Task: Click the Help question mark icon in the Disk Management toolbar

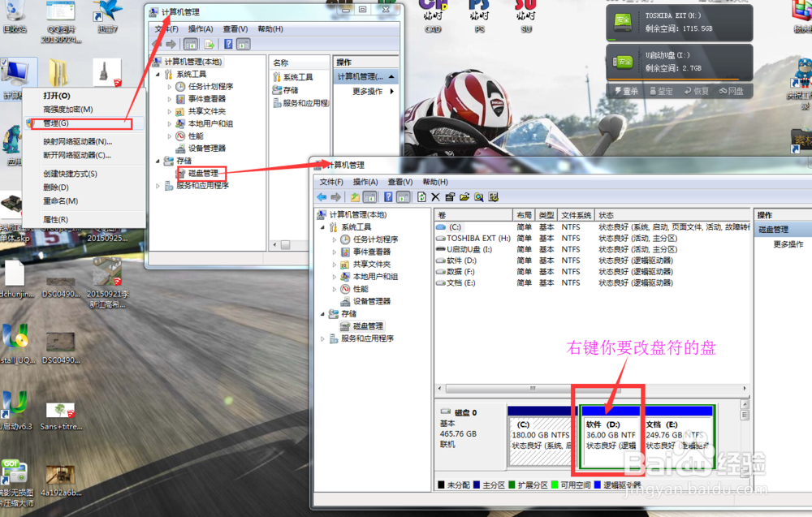Action: click(388, 197)
